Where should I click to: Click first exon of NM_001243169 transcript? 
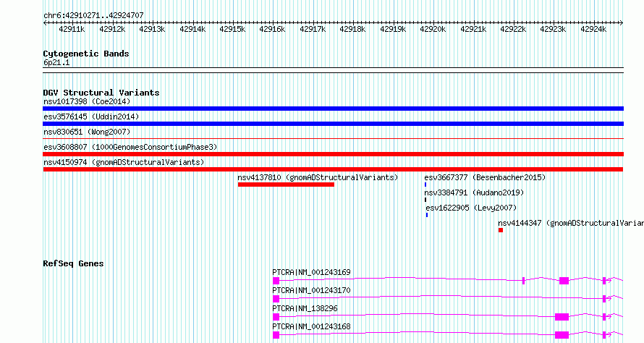(276, 281)
